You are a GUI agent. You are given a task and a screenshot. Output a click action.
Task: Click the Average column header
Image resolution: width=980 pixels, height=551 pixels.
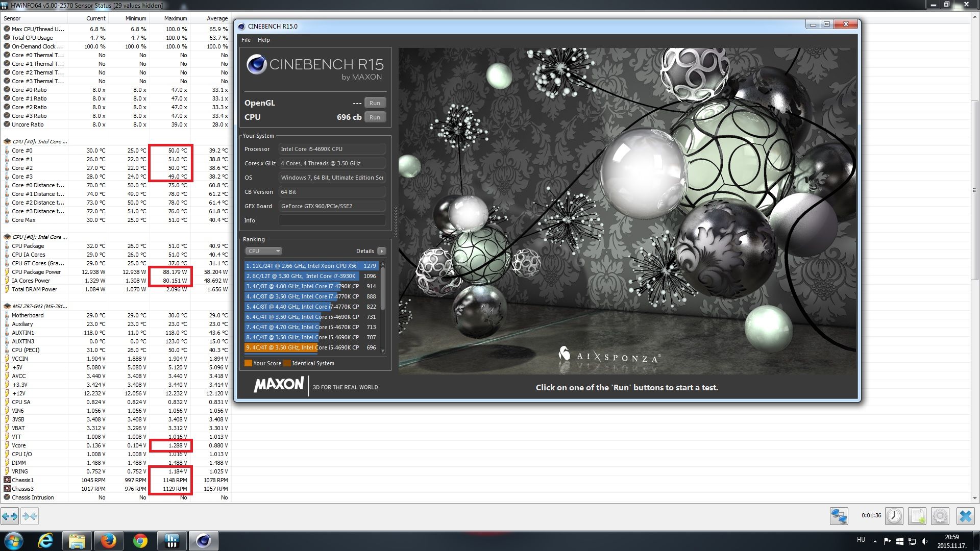click(211, 18)
